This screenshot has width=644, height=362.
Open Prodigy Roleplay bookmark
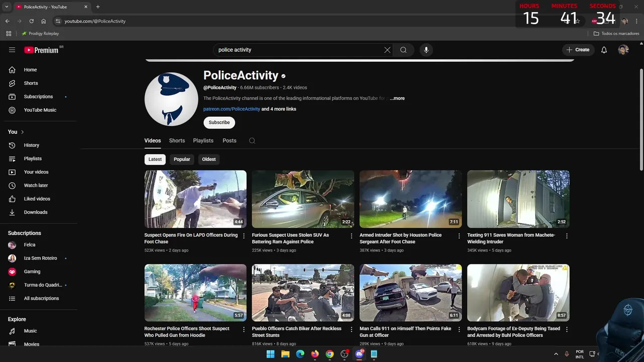coord(40,34)
